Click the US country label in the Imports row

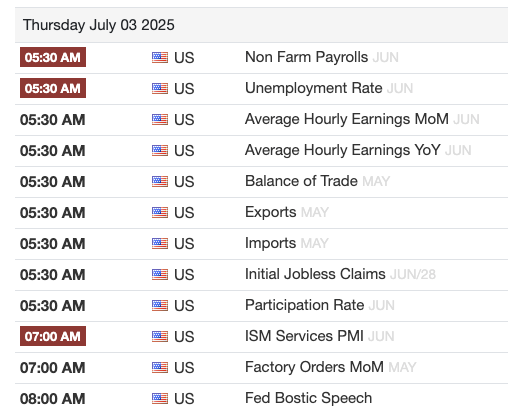(184, 244)
